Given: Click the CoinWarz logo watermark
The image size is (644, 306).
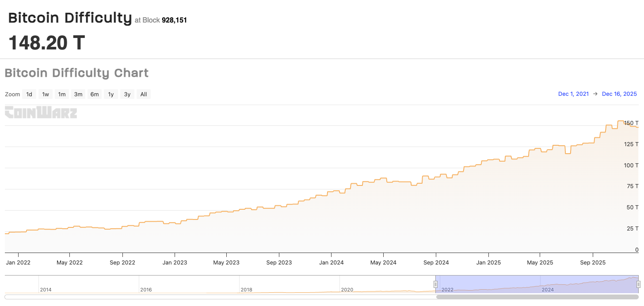Looking at the screenshot, I should [x=41, y=113].
